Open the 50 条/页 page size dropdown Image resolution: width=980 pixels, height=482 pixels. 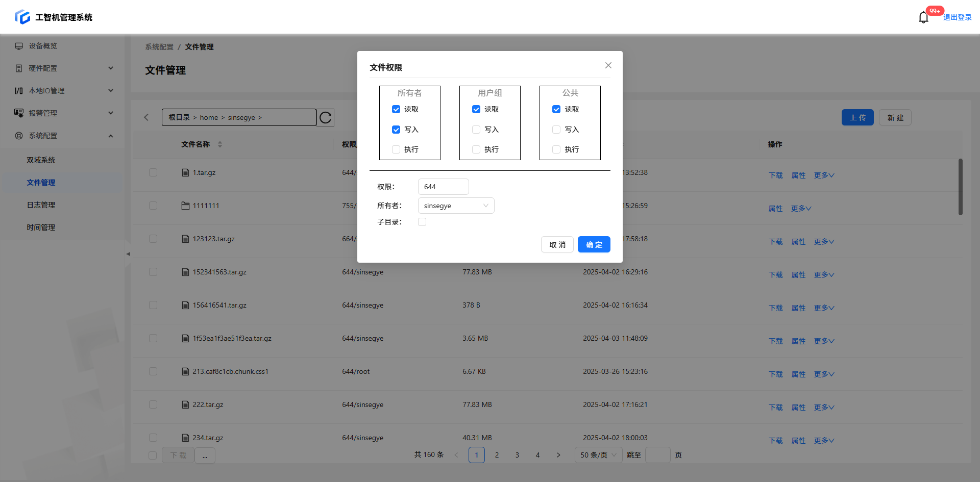(598, 455)
